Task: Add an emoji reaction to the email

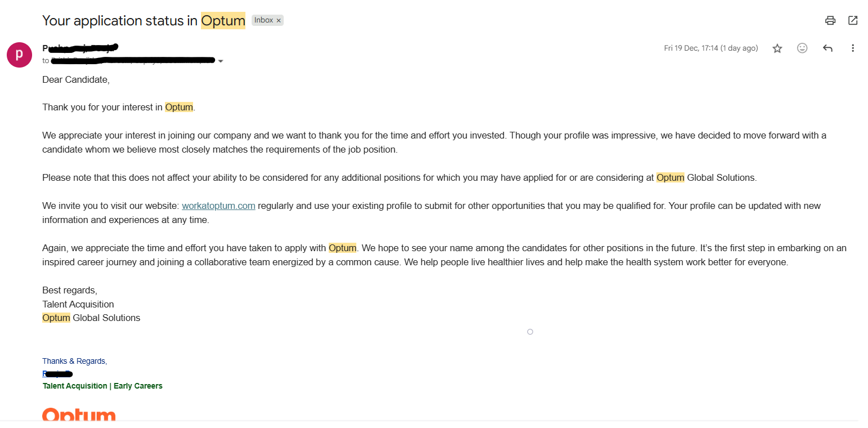Action: pyautogui.click(x=802, y=48)
